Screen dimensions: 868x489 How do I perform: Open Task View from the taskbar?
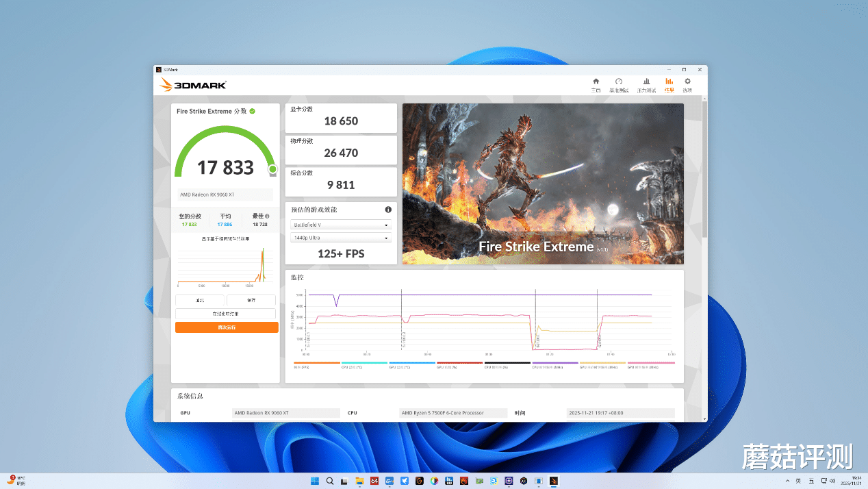click(x=344, y=481)
